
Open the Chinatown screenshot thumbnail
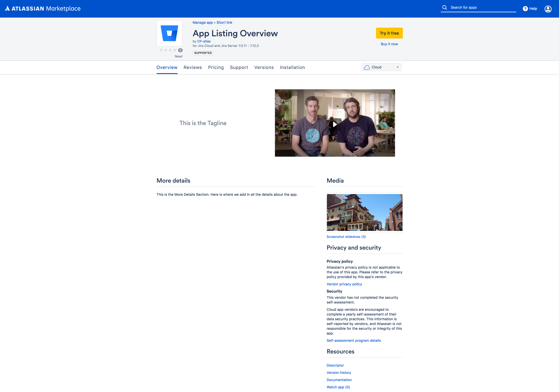point(364,212)
